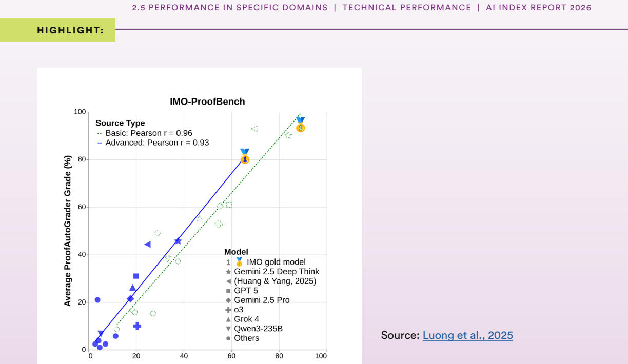Viewport: 628px width, 364px height.
Task: Click the y-axis tick label 60
Action: click(x=82, y=207)
